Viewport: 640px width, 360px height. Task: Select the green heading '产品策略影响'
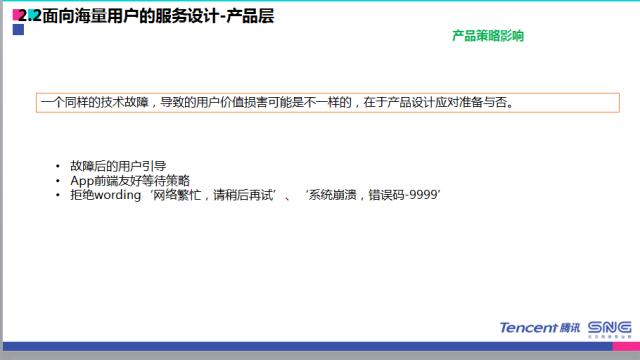click(x=488, y=36)
